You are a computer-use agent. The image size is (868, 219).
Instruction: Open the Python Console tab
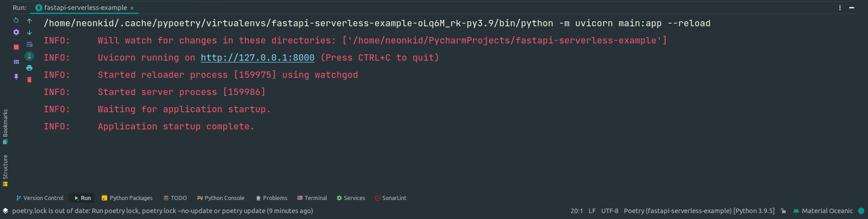tap(221, 198)
